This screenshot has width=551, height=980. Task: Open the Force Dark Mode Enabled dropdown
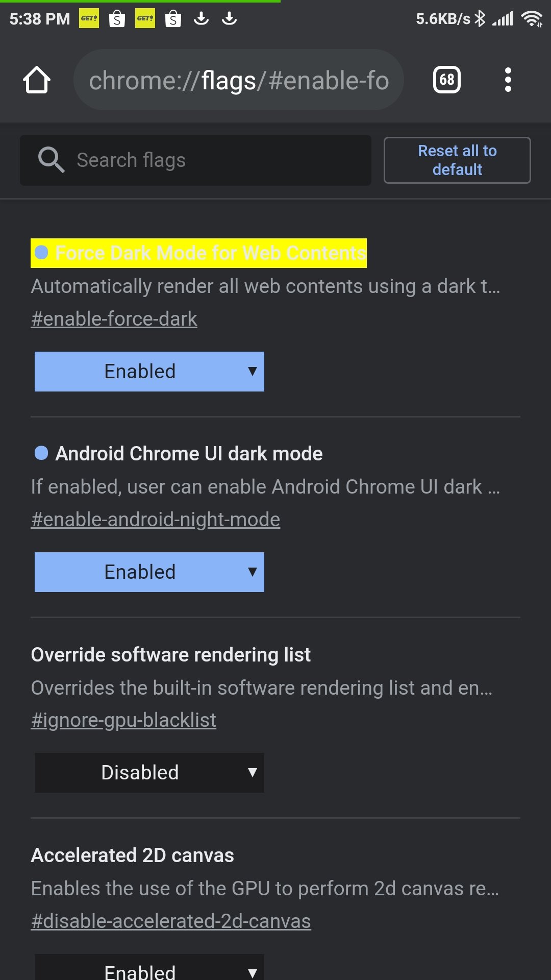click(x=149, y=372)
